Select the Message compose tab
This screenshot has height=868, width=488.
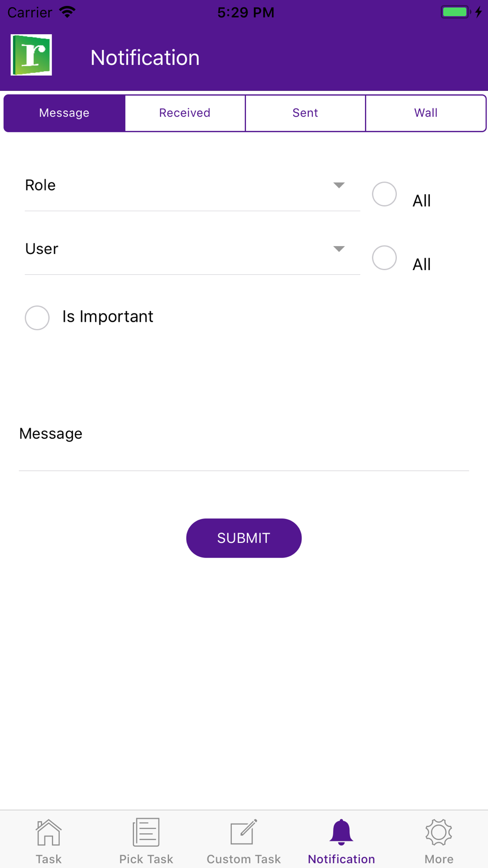pos(64,113)
